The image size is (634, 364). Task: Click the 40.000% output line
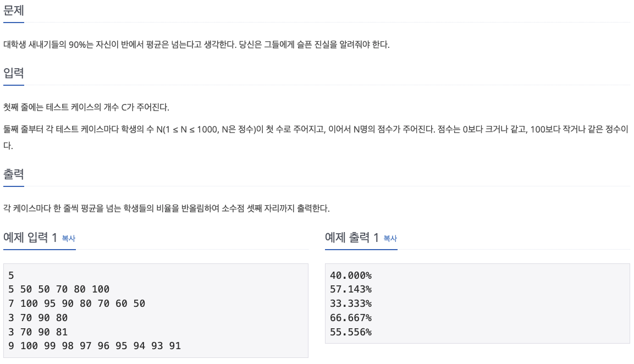[351, 275]
